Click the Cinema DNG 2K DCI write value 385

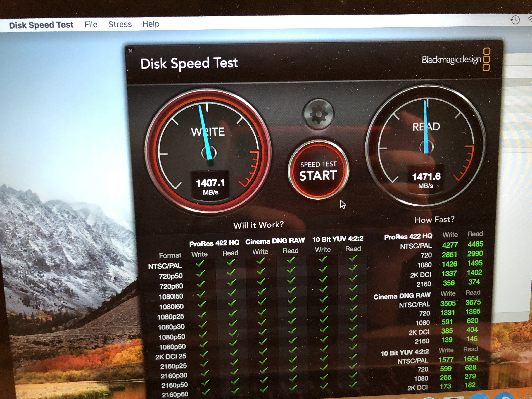coord(447,331)
